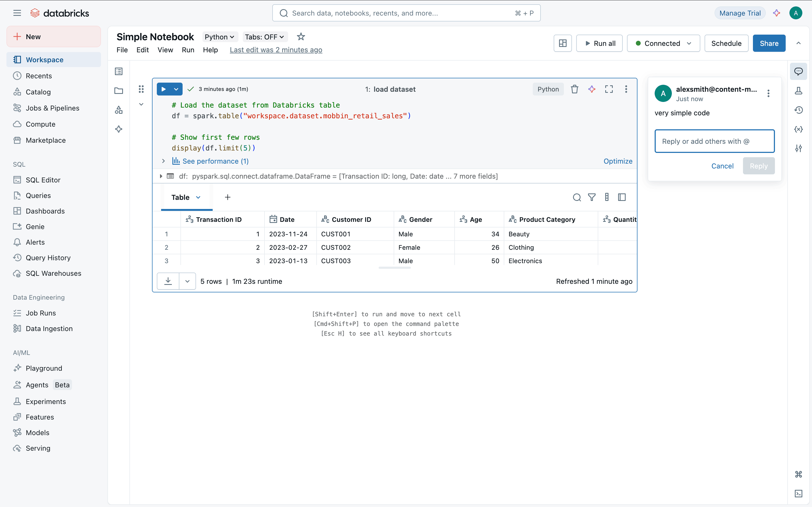This screenshot has width=812, height=507.
Task: Delete the load dataset cell via trash icon
Action: 574,89
